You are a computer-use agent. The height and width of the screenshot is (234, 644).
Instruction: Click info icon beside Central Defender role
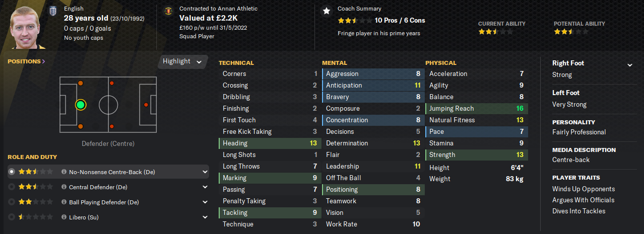[64, 187]
